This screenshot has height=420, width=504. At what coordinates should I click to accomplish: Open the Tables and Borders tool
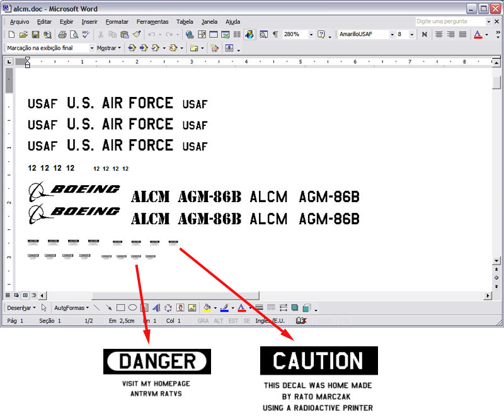pos(202,35)
